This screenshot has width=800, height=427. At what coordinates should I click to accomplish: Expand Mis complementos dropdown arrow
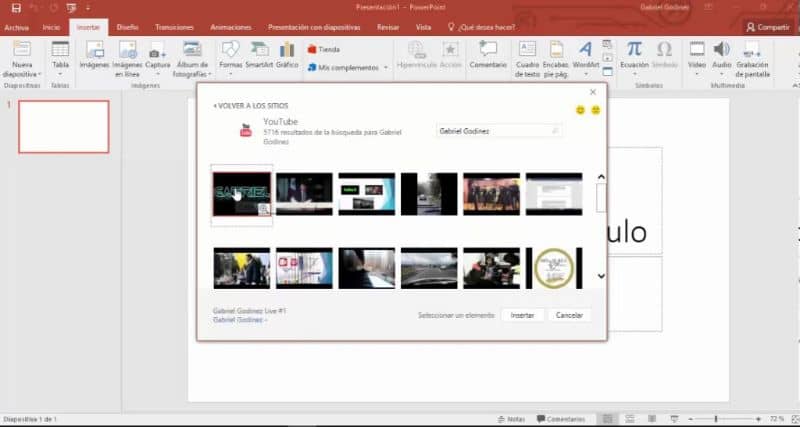[386, 67]
